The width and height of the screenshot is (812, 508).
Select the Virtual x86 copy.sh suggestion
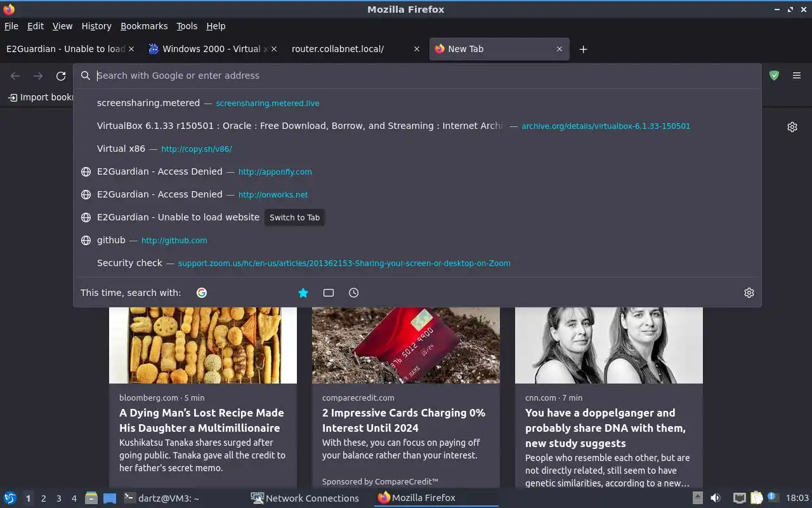[417, 149]
